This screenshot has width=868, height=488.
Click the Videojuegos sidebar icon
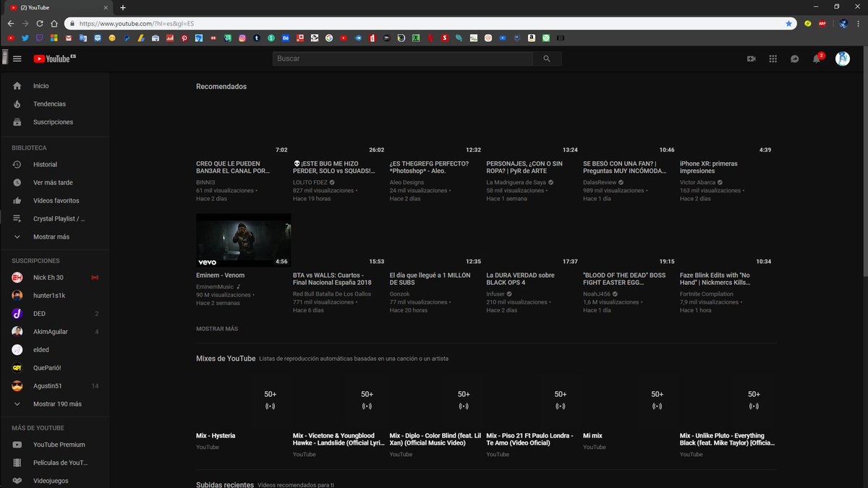point(17,480)
